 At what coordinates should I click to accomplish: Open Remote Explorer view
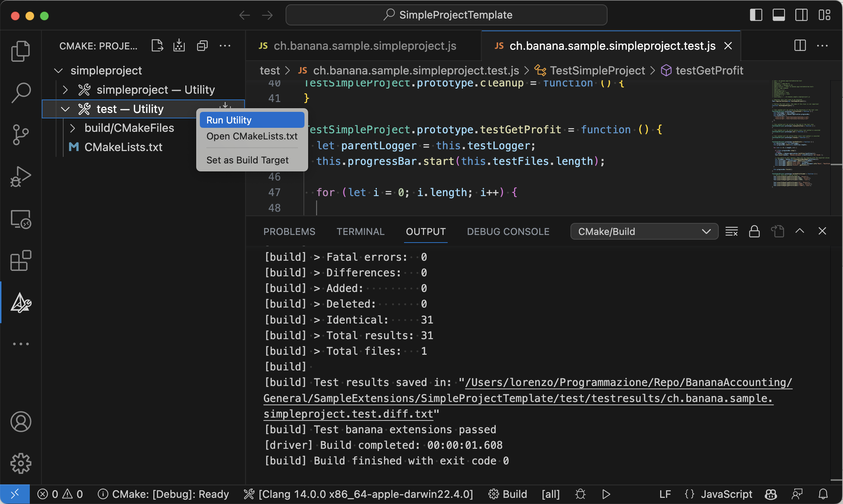(x=21, y=219)
